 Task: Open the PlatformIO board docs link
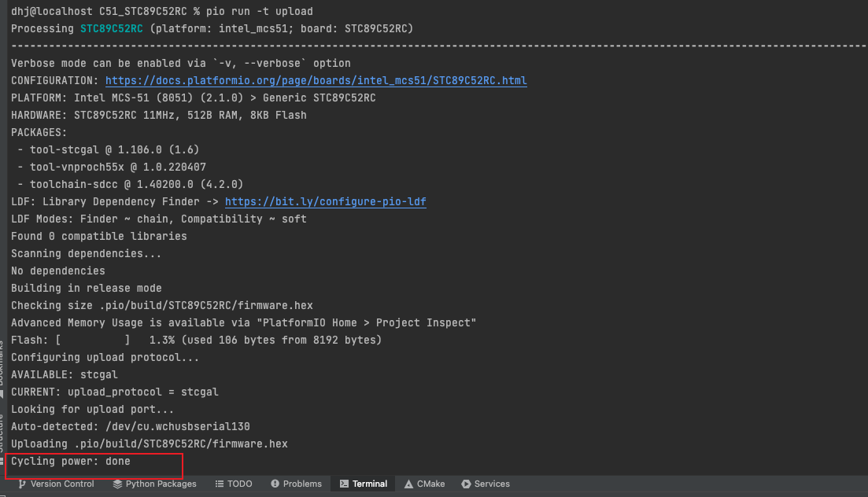(x=316, y=80)
